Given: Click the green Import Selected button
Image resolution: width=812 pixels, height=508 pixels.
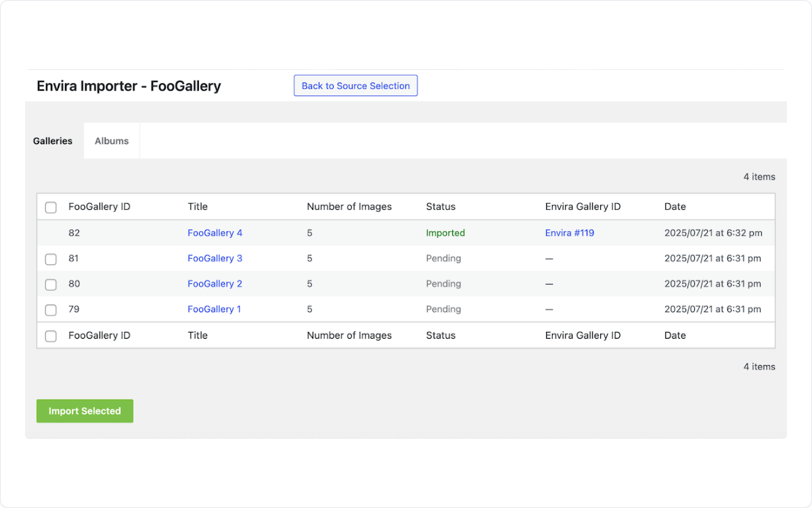Looking at the screenshot, I should 85,411.
